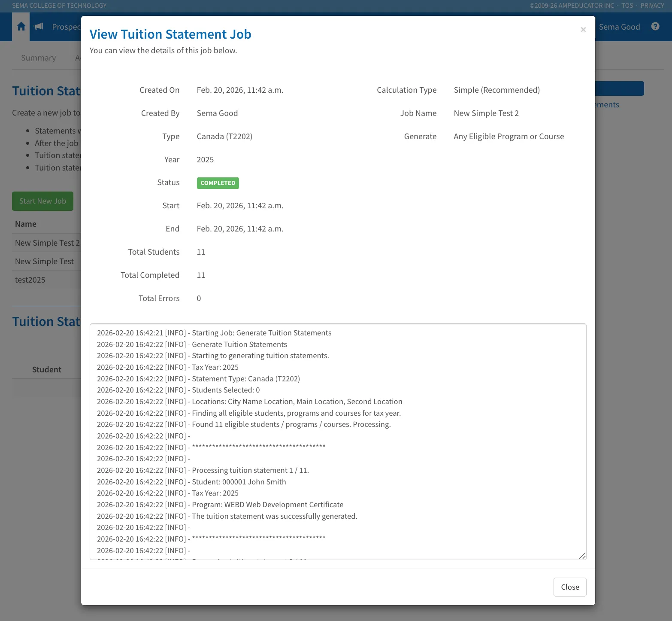Click SEMA COLLEGE OF TECHNOLOGY header text
This screenshot has height=621, width=672.
click(x=59, y=6)
